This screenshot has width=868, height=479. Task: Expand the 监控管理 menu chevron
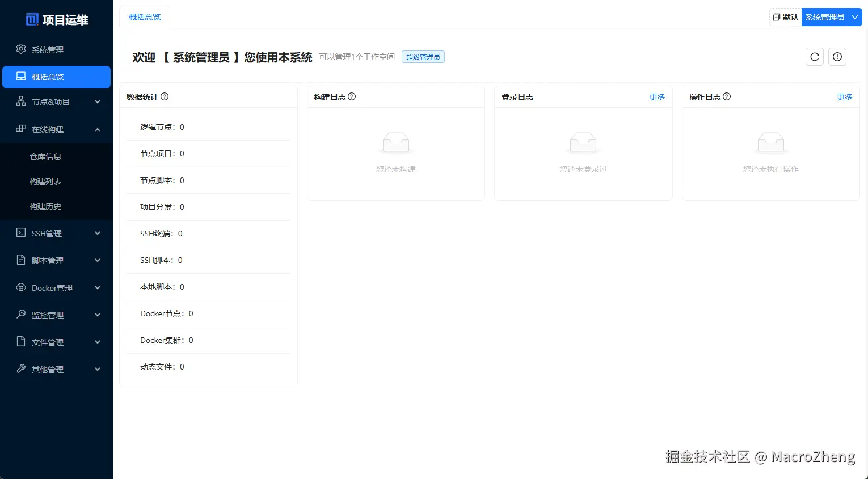click(98, 315)
